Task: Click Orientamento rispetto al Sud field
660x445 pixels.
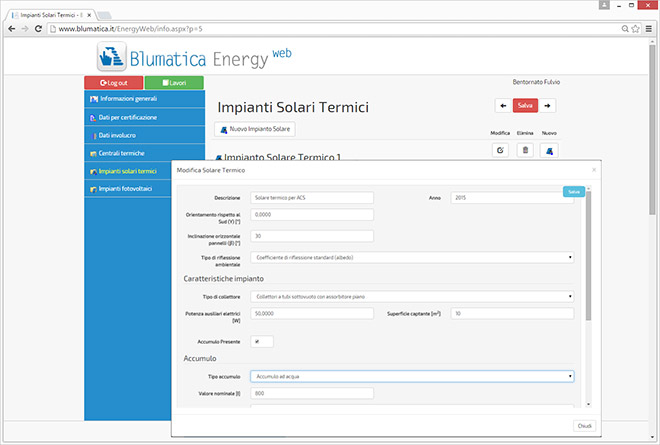Action: (x=312, y=214)
